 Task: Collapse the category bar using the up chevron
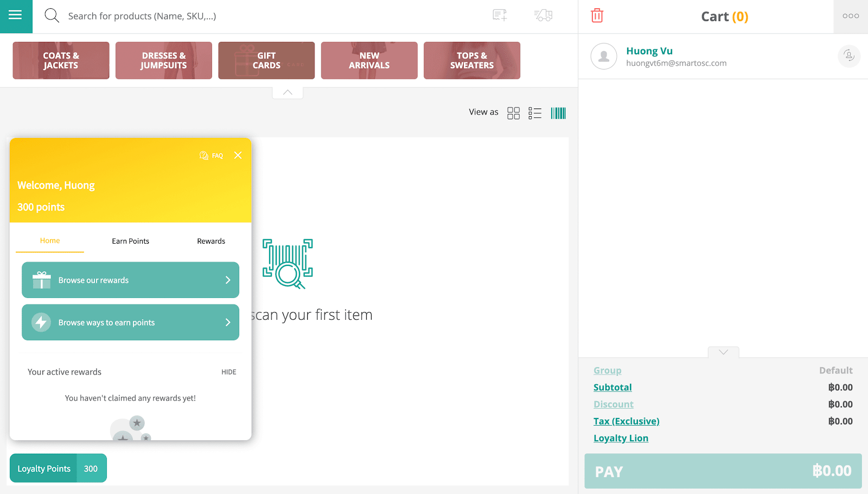[x=288, y=93]
